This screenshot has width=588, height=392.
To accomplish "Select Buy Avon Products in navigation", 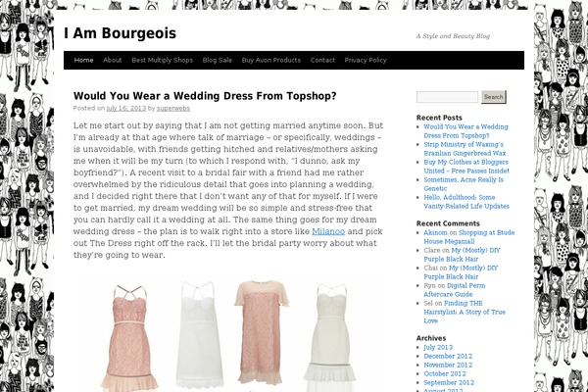I will (x=271, y=60).
